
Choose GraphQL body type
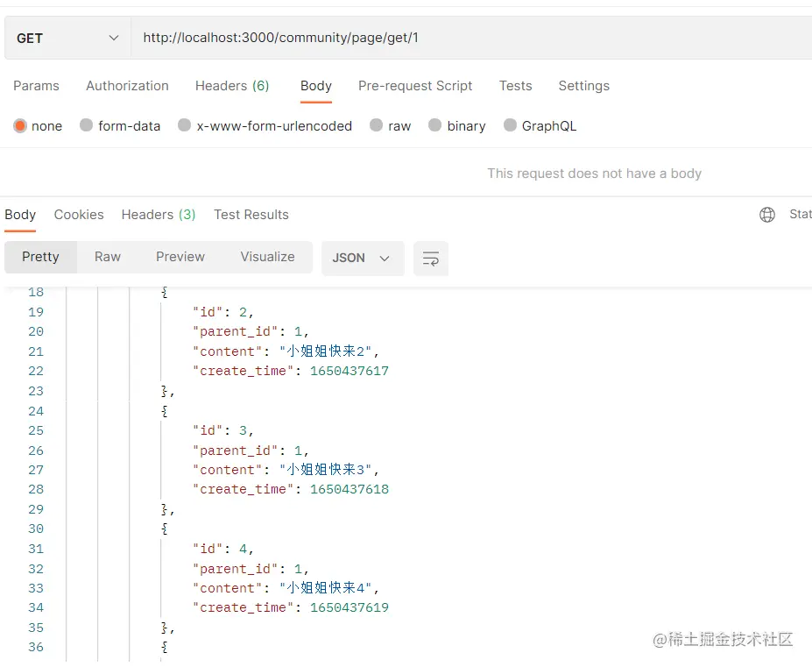[510, 126]
